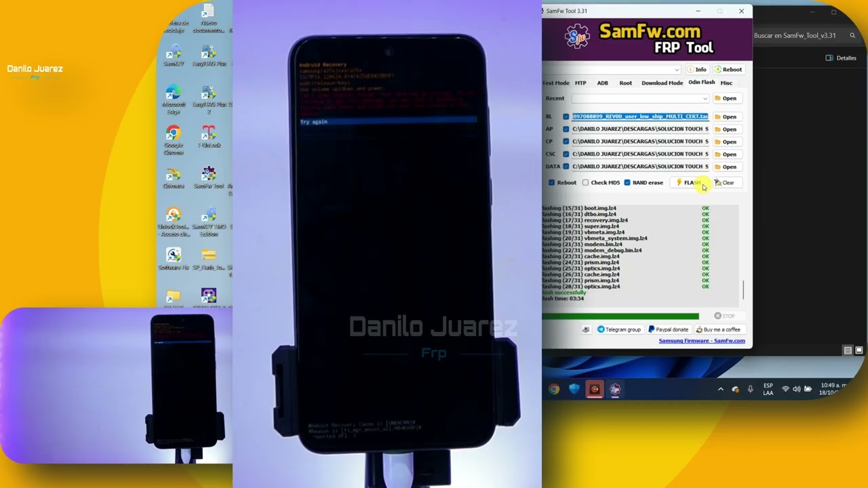Click the SamFw Tool taskbar icon
This screenshot has width=868, height=488.
[615, 389]
